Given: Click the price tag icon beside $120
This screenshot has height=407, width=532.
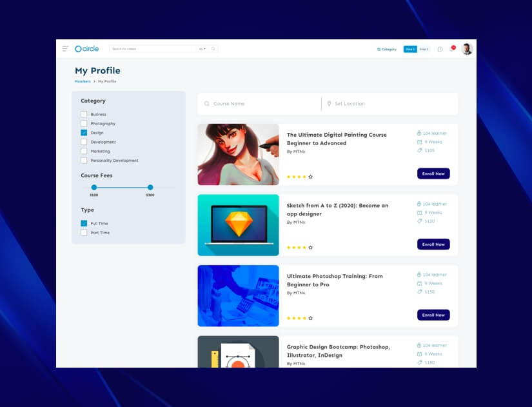Looking at the screenshot, I should tap(419, 221).
